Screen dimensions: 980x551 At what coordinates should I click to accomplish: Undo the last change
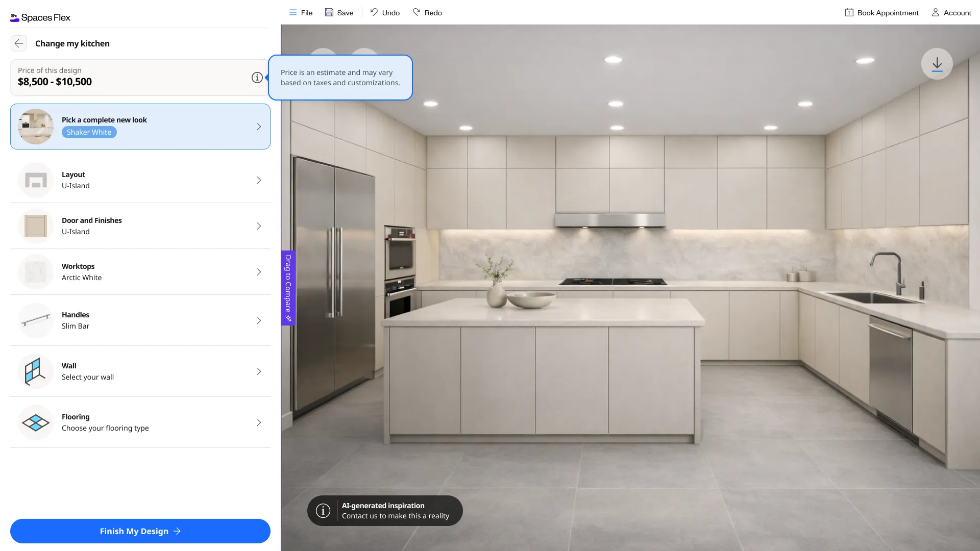(385, 13)
